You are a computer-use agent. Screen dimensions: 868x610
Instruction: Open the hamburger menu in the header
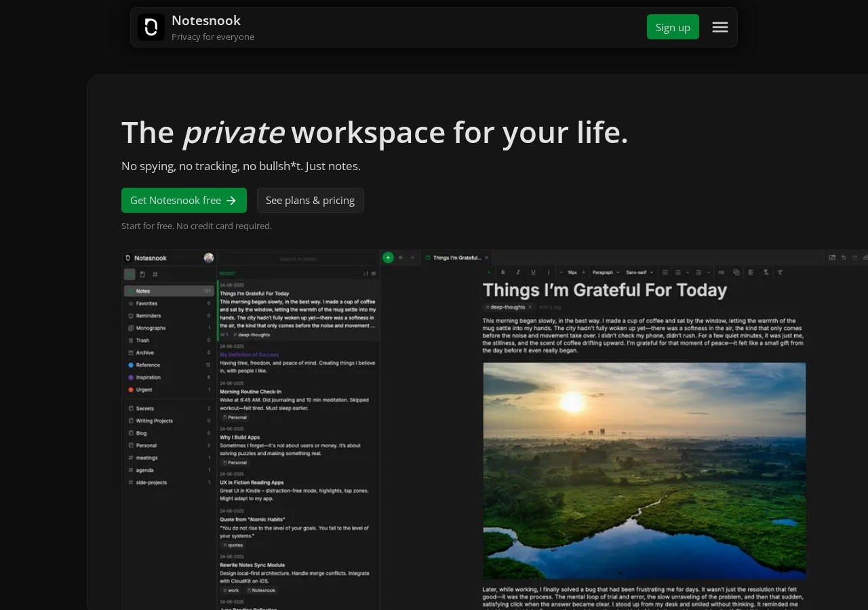720,27
